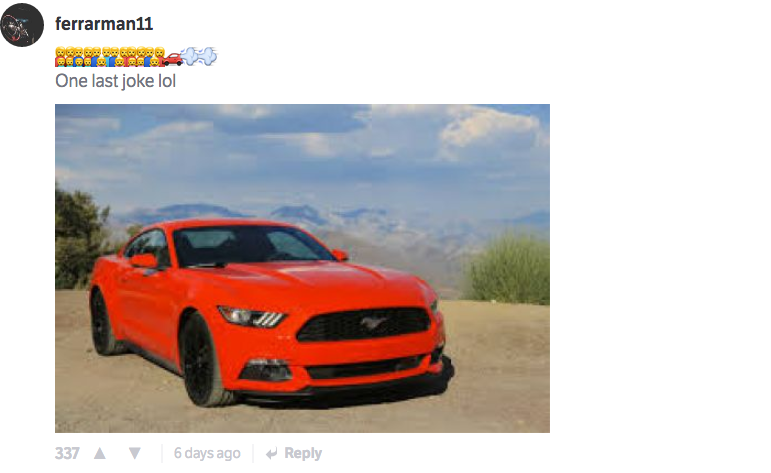This screenshot has height=473, width=771.
Task: Click the white cloud in photo sky
Action: [489, 127]
